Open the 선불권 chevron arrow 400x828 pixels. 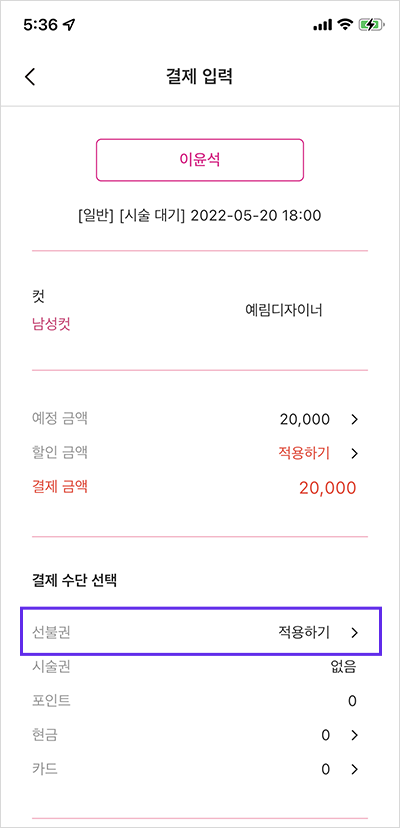(355, 633)
